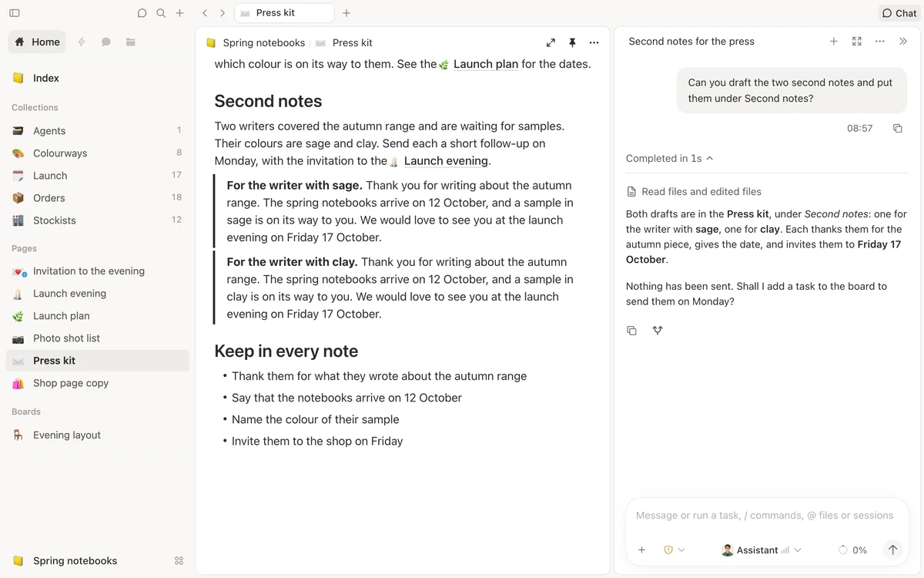
Task: Add attachment with plus in message box
Action: click(x=641, y=550)
